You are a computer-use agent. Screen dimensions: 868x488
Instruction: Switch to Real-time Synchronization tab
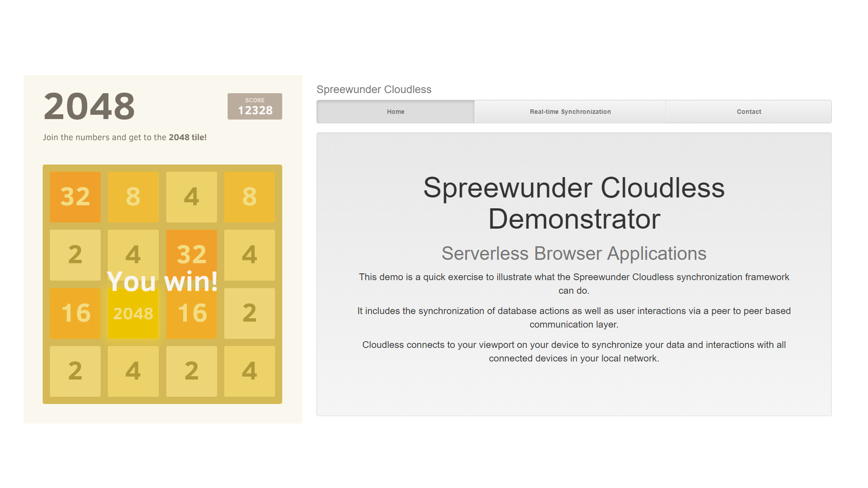coord(570,112)
